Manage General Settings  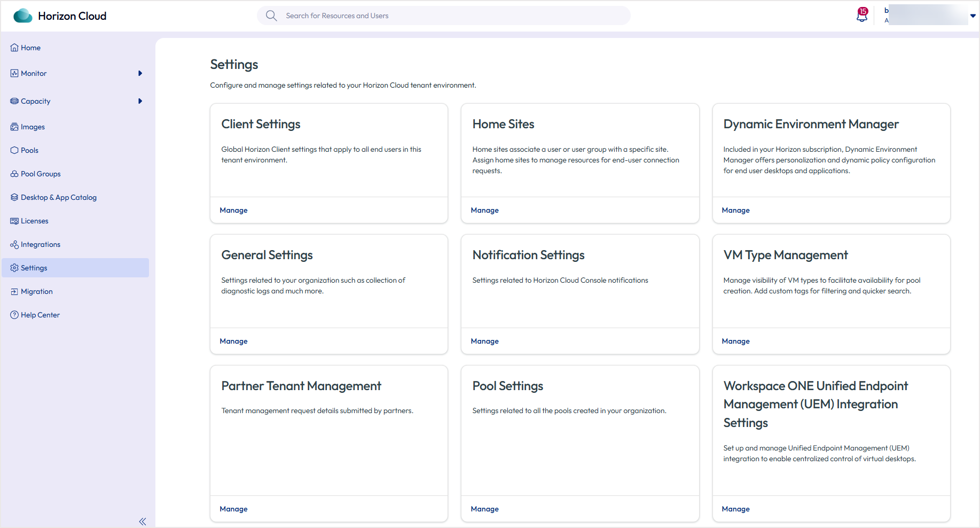click(x=233, y=341)
